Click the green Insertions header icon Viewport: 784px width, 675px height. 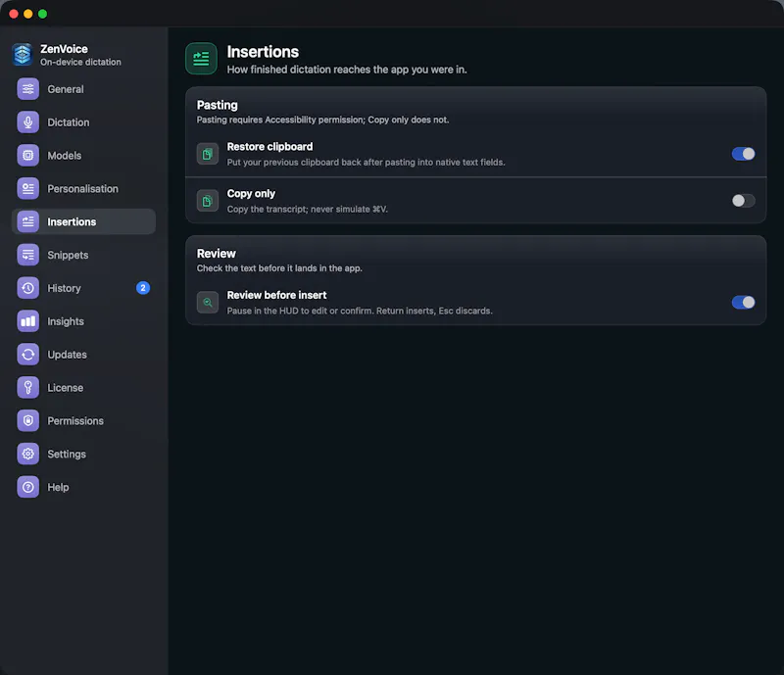pos(202,59)
